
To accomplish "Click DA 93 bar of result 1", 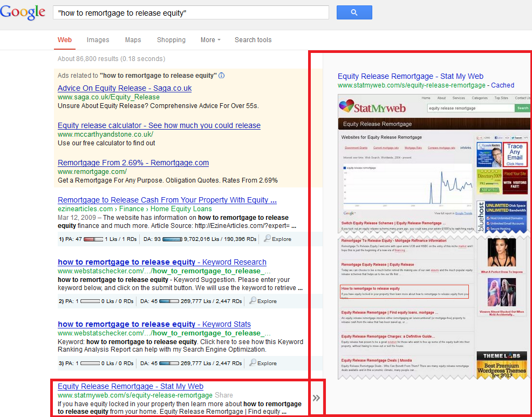I will (172, 239).
